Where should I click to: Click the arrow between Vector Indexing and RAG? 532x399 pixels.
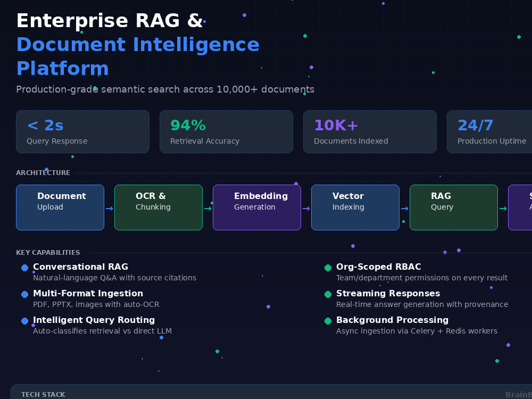pos(404,209)
